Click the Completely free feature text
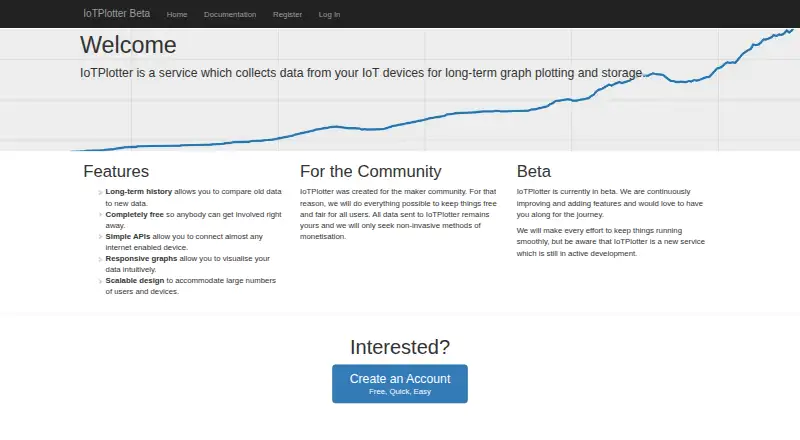The image size is (800, 440). [193, 219]
